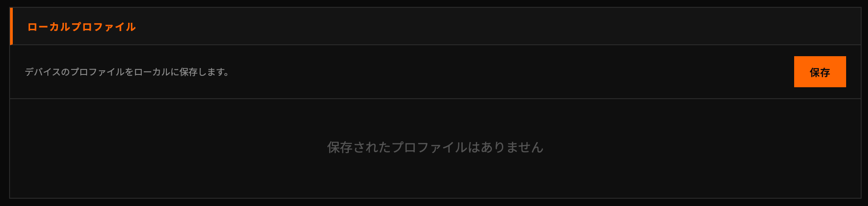Click the word デバイス in the description

coord(42,72)
